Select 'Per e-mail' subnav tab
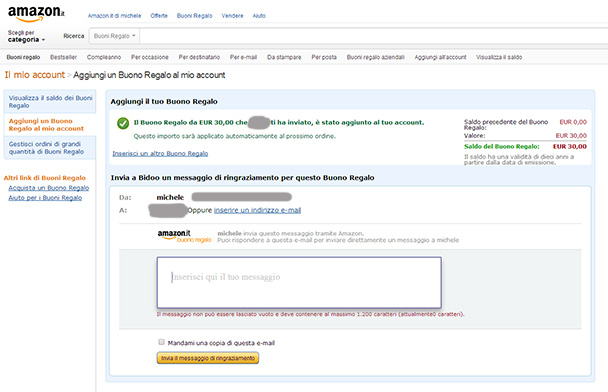The width and height of the screenshot is (608, 392). tap(244, 57)
